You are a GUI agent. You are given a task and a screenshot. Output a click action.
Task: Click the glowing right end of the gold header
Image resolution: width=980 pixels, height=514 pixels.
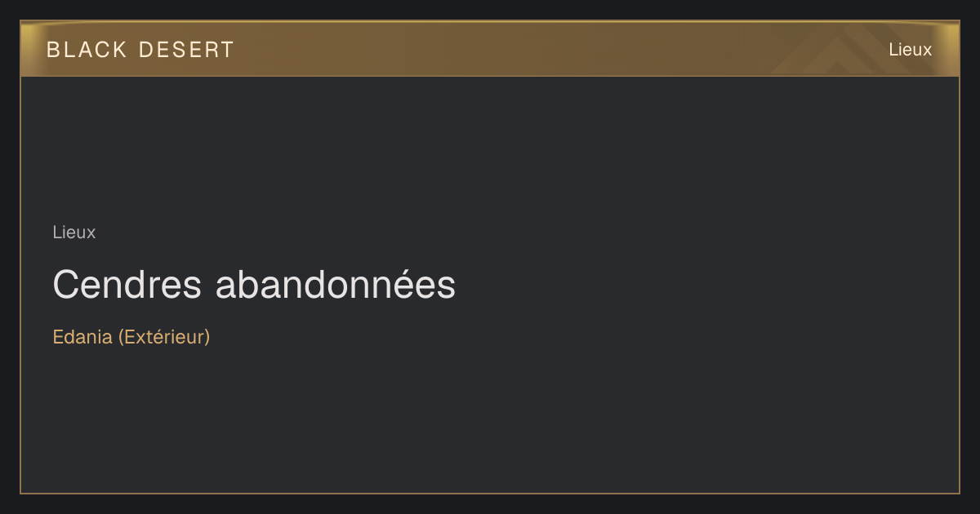pyautogui.click(x=947, y=49)
